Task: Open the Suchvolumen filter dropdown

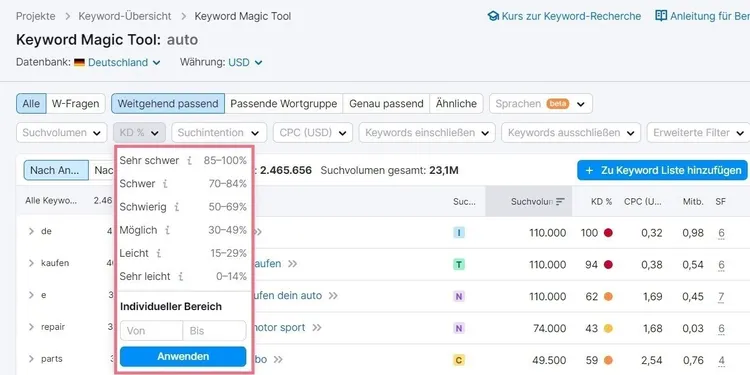Action: (x=62, y=132)
